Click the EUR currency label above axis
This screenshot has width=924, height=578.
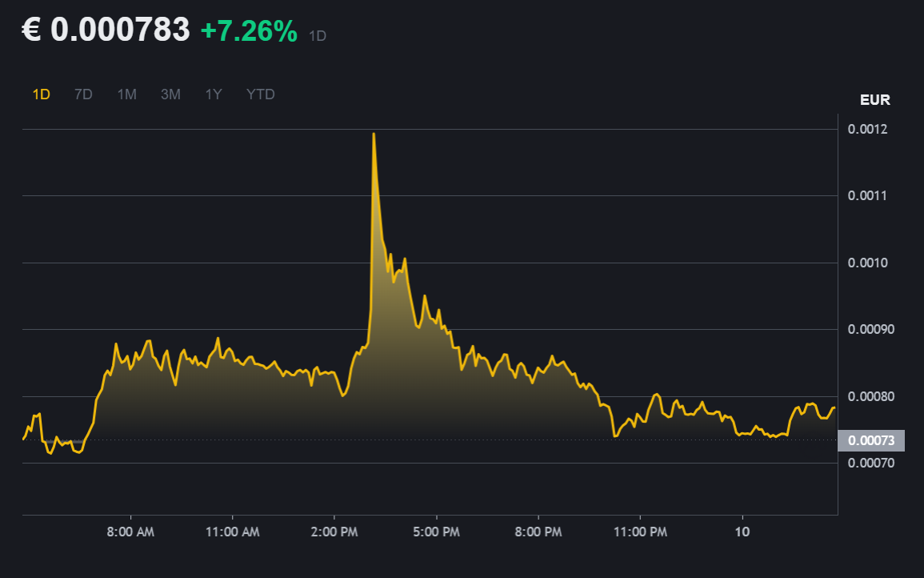point(874,101)
